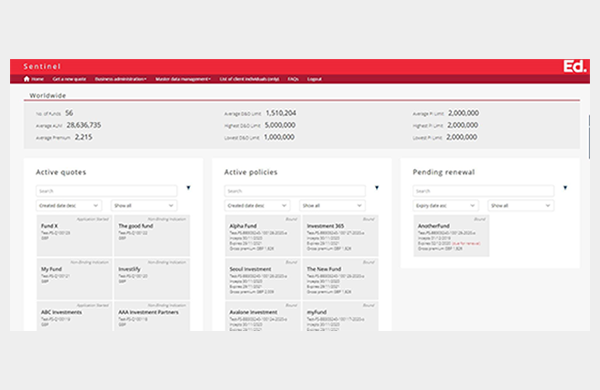Open the Alpha Fund policy card

[262, 235]
